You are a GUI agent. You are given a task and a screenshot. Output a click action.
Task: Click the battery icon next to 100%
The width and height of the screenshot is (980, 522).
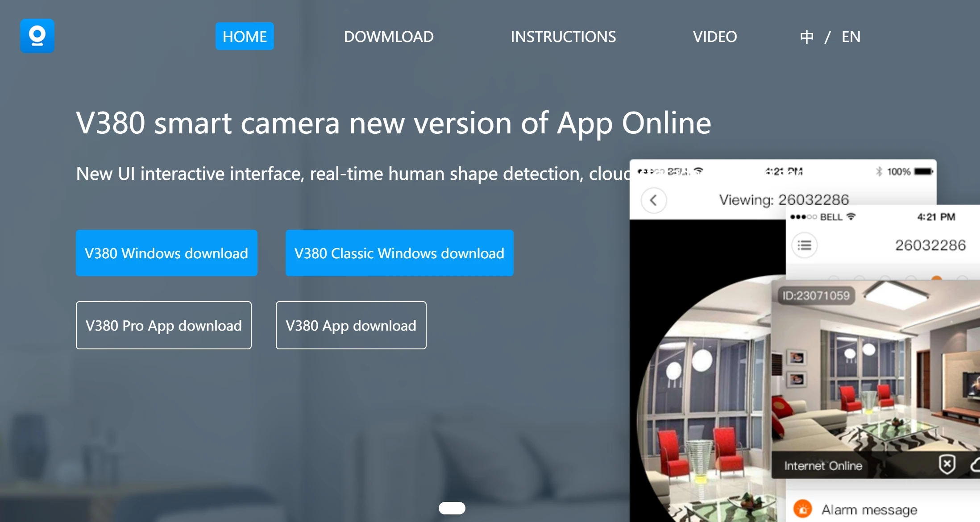tap(923, 172)
